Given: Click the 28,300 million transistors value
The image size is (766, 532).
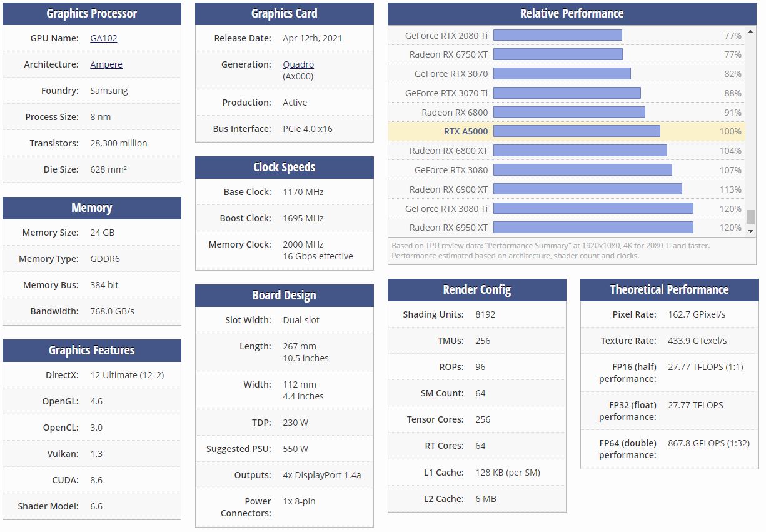Looking at the screenshot, I should pyautogui.click(x=119, y=143).
